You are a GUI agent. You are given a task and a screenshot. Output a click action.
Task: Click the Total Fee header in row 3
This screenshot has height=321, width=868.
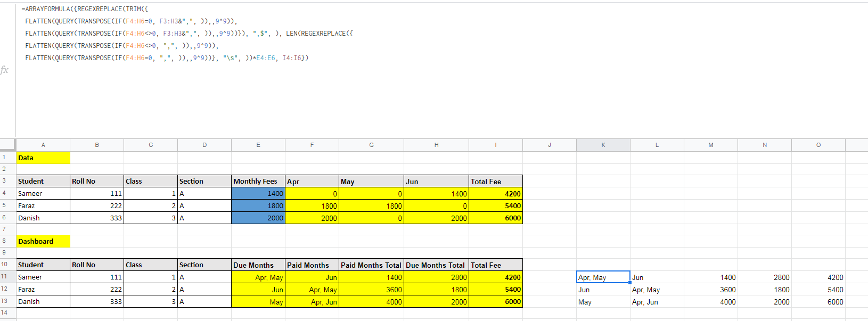point(496,182)
